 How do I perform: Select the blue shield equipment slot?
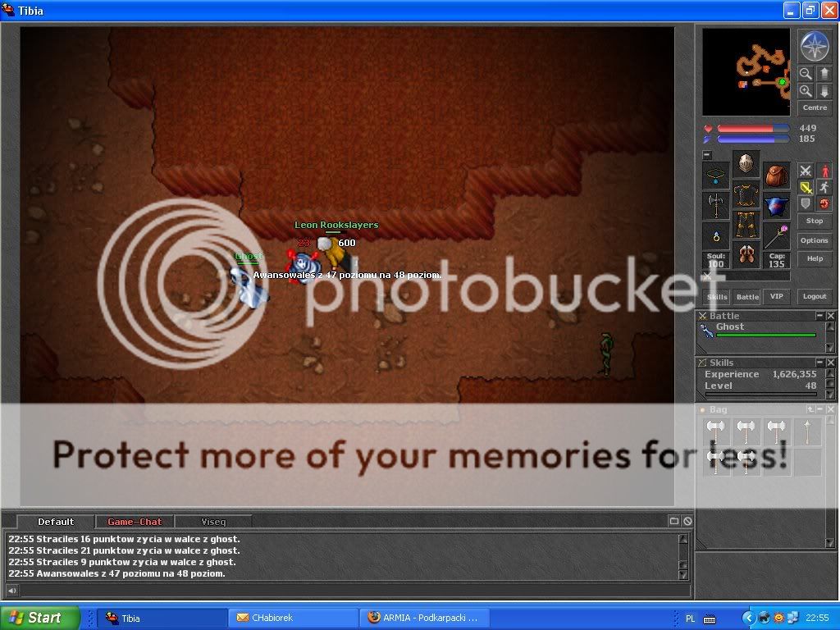[776, 206]
